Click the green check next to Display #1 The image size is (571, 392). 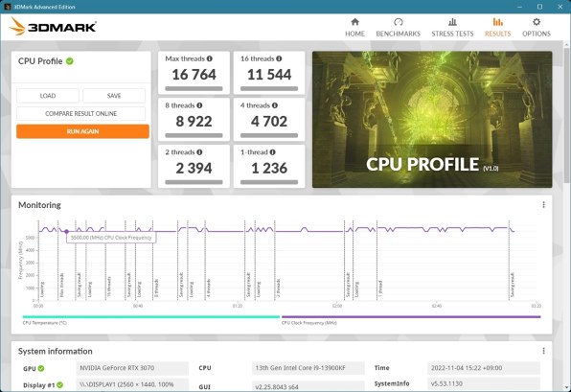pos(59,384)
